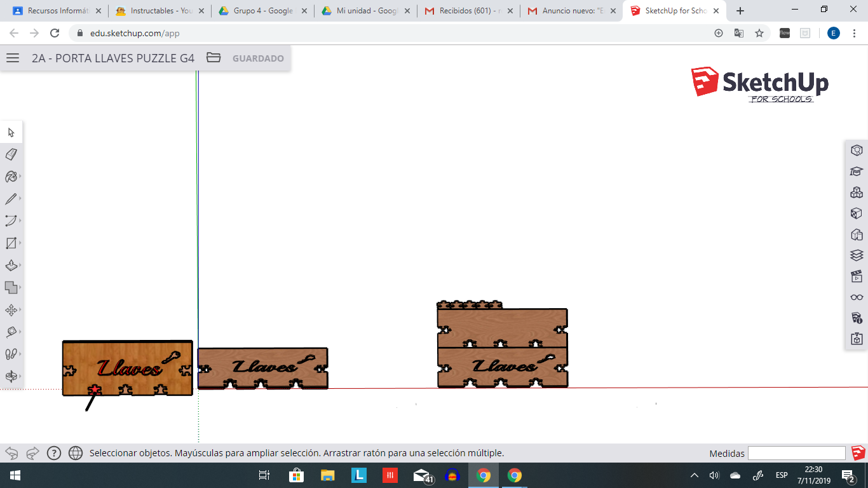Bookmark this page with the star
Viewport: 868px width, 488px height.
[759, 33]
